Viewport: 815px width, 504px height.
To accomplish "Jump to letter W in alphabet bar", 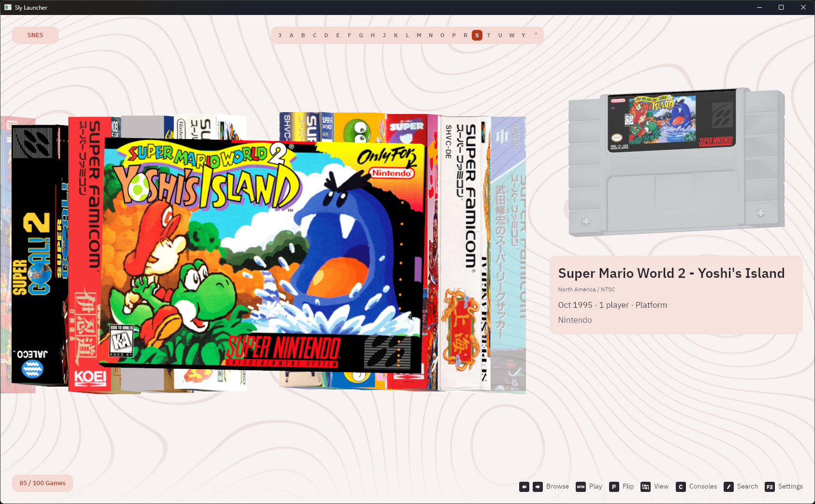I will pos(512,35).
